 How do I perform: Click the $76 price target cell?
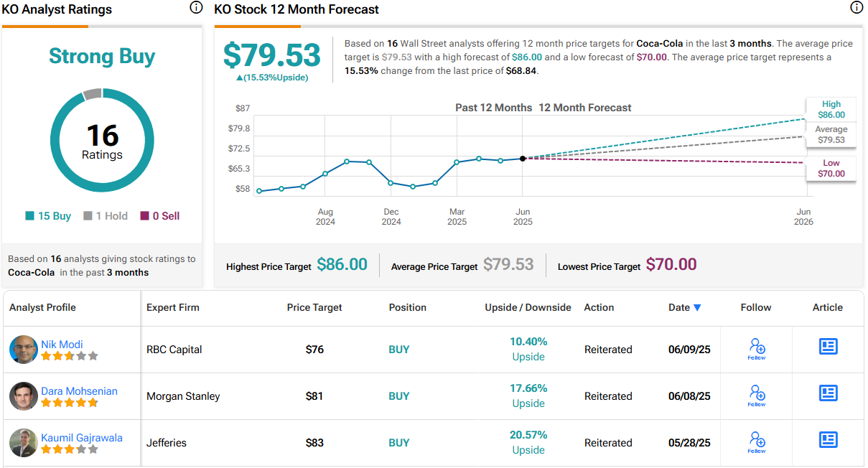[x=314, y=350]
